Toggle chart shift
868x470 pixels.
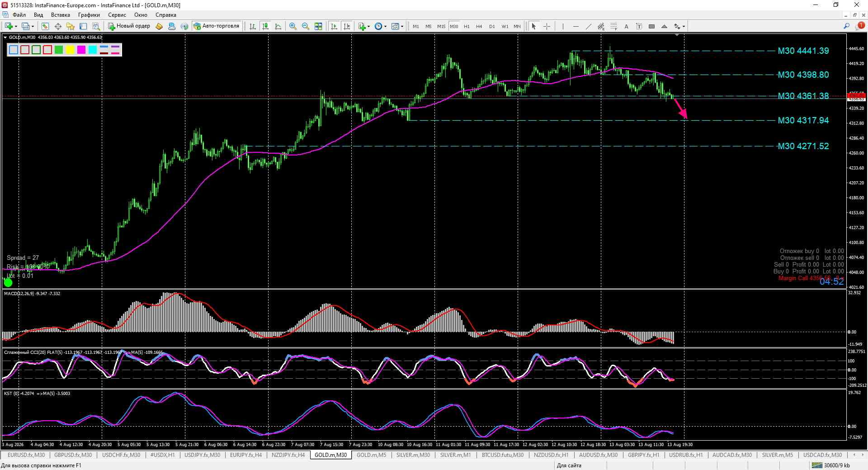347,26
